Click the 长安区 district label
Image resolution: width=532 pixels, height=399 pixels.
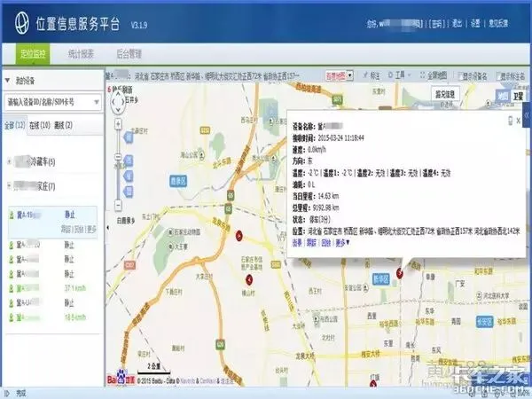[484, 321]
